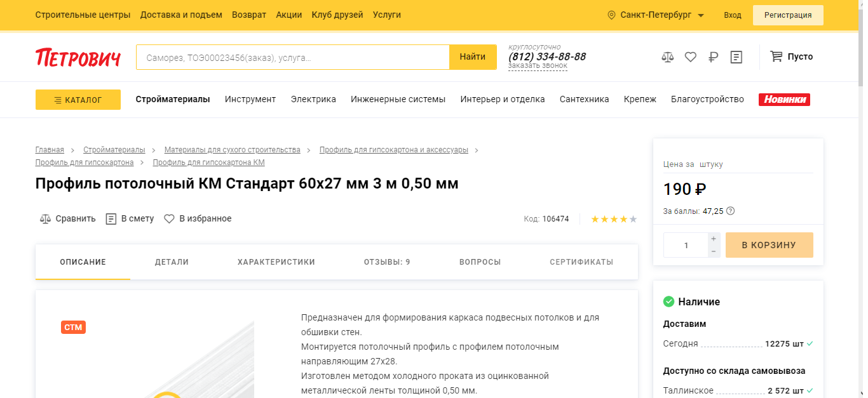Screen dimensions: 868x398
Task: Click the Найти search button
Action: tap(473, 57)
